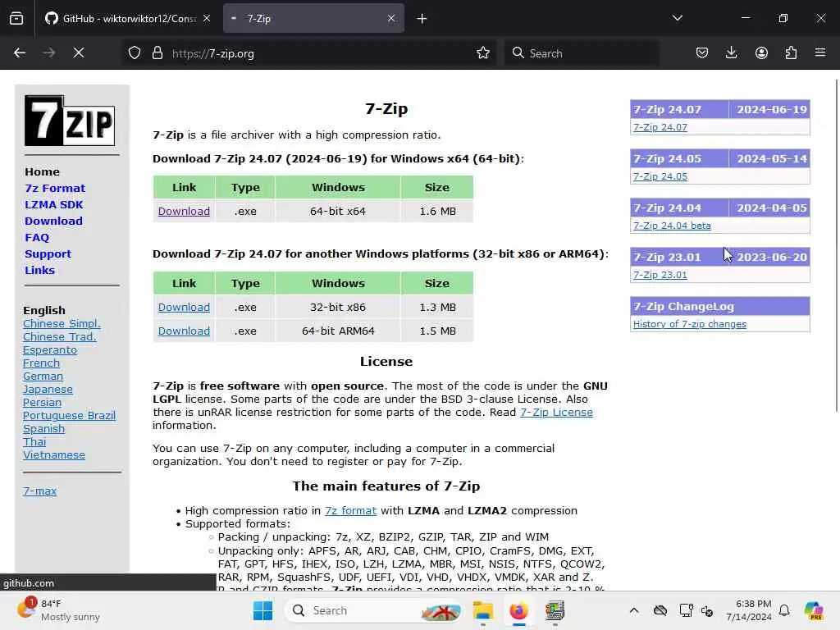This screenshot has width=840, height=630.
Task: Open the Copilot preview icon
Action: (x=814, y=610)
